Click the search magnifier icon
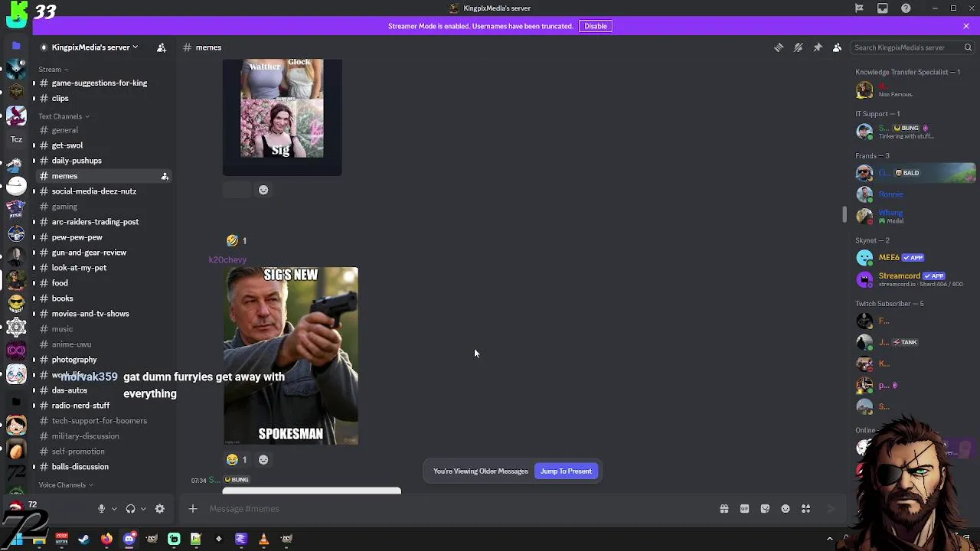This screenshot has height=551, width=980. (968, 47)
